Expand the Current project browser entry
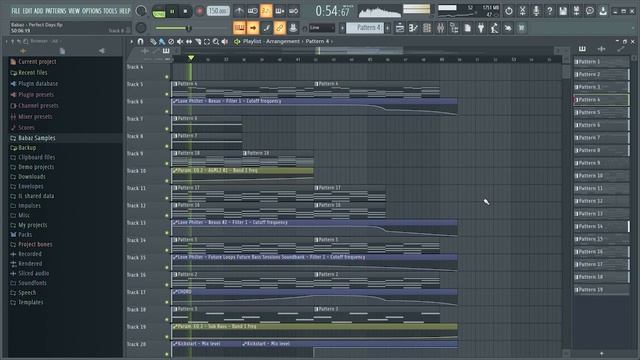Viewport: 640px width, 360px height. point(37,62)
